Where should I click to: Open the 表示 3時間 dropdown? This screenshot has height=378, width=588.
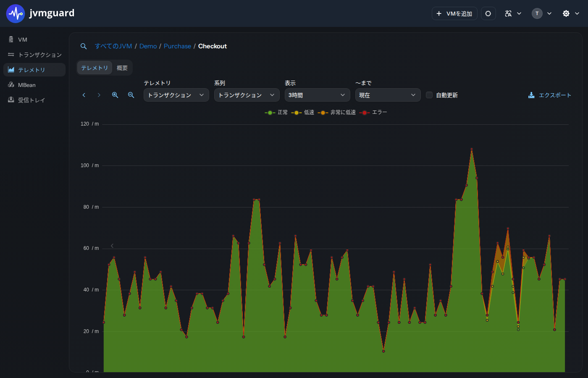318,95
